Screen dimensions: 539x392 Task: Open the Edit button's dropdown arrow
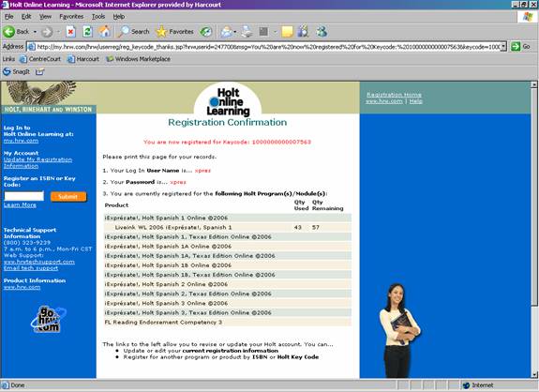click(x=275, y=32)
